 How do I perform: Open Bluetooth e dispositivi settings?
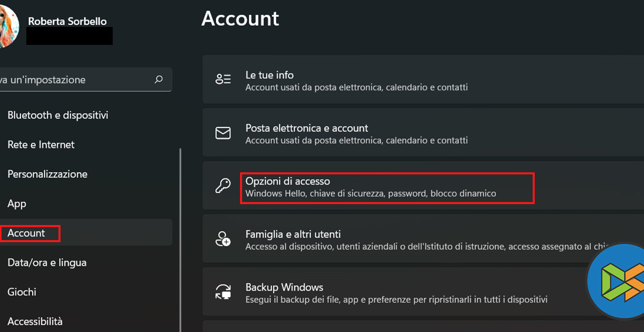point(58,115)
